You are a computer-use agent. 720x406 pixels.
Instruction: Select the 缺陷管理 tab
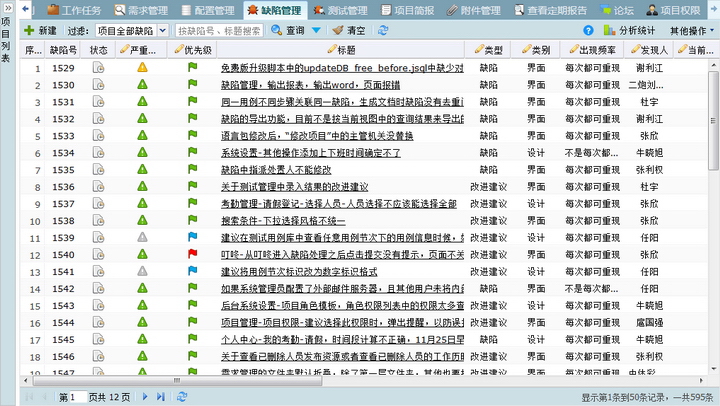(275, 10)
